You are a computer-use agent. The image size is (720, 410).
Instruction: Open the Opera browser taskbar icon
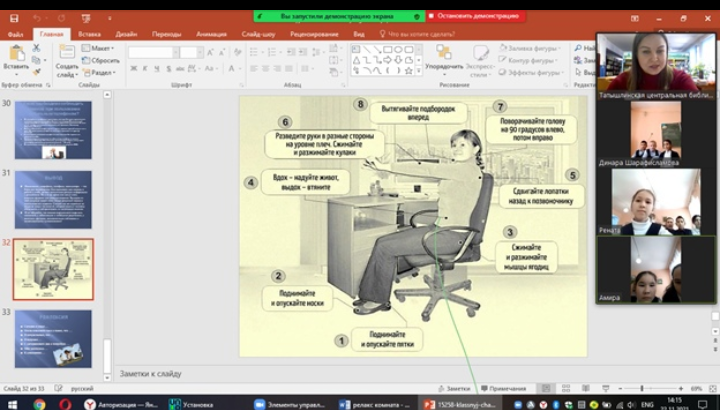pos(65,404)
